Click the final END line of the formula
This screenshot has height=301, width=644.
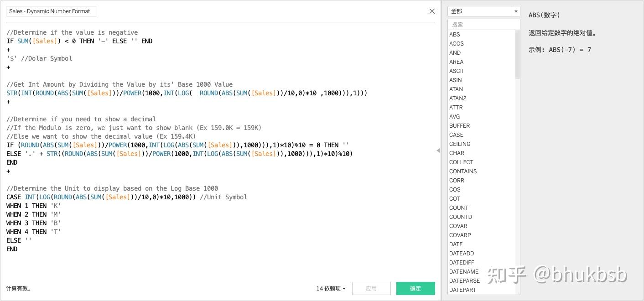[x=12, y=249]
